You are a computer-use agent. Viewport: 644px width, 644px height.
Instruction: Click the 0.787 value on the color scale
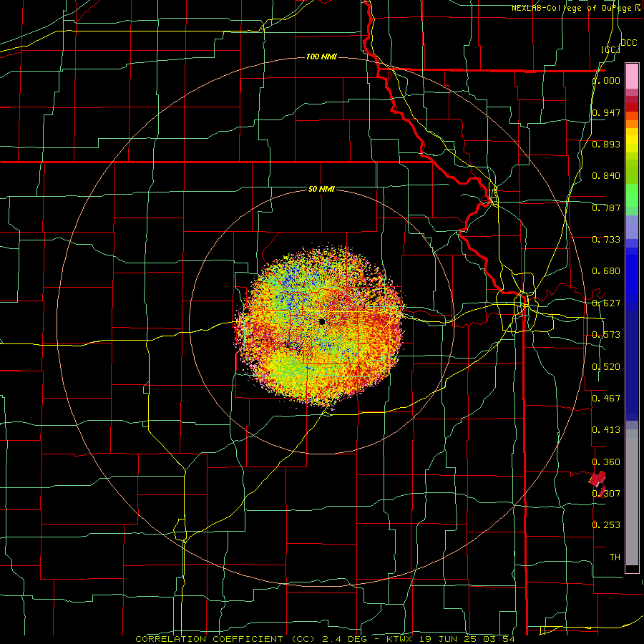606,208
